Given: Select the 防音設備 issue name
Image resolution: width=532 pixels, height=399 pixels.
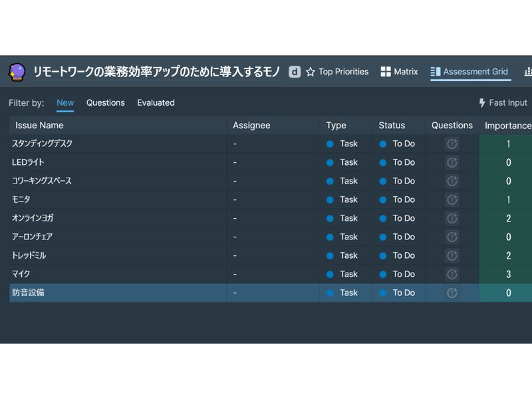Looking at the screenshot, I should (28, 293).
